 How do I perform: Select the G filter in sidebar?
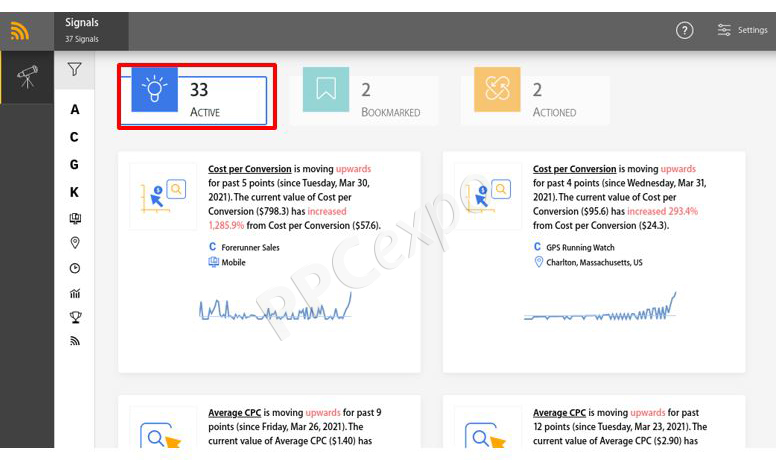pyautogui.click(x=74, y=164)
